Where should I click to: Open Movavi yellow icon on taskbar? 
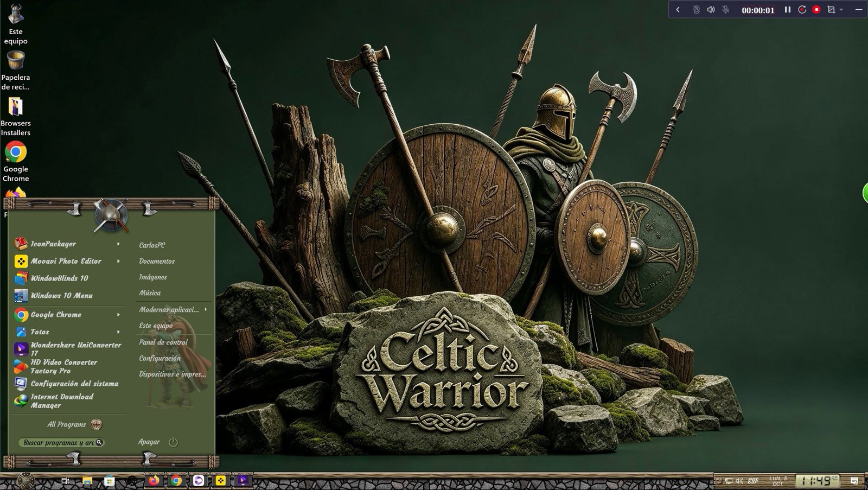(x=220, y=481)
